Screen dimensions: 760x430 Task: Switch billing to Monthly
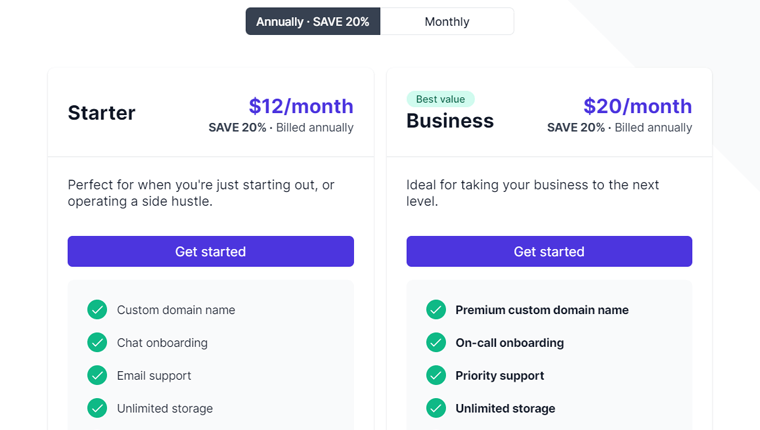[447, 21]
